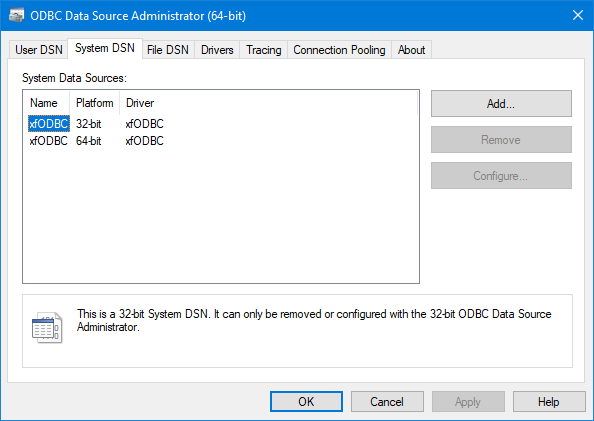
Task: Click the Add... button
Action: click(501, 103)
